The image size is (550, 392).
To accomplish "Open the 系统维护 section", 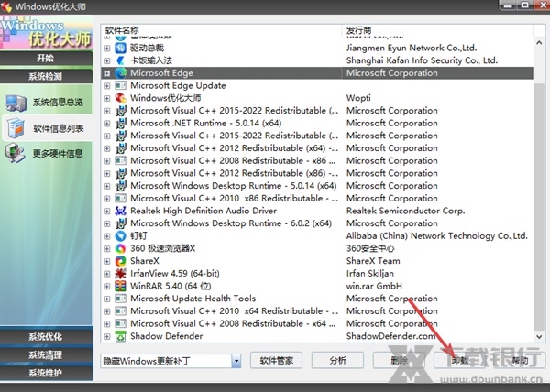I will tap(46, 373).
